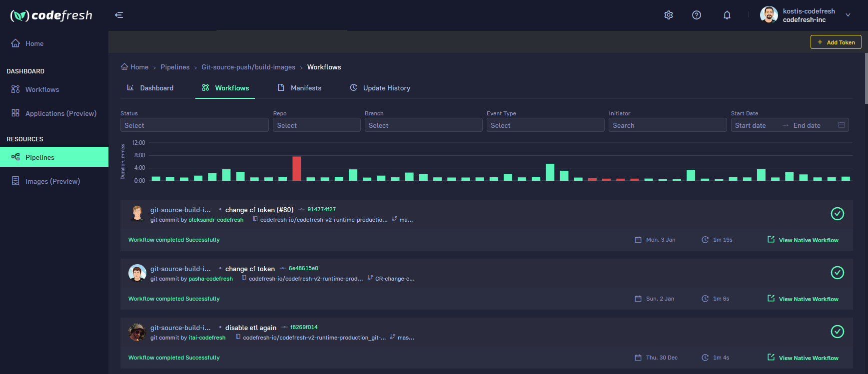Viewport: 868px width, 374px height.
Task: Click the success checkmark for workflow #80
Action: click(837, 214)
